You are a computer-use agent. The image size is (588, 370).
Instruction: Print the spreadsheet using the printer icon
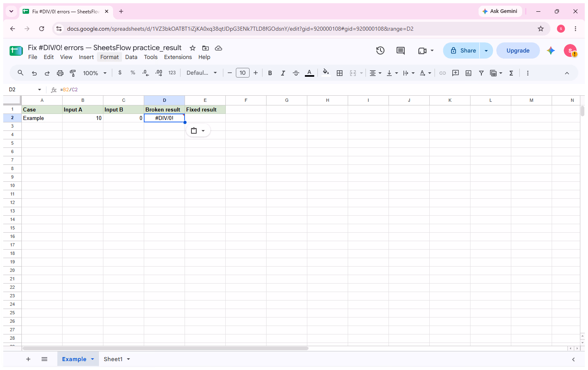click(60, 73)
